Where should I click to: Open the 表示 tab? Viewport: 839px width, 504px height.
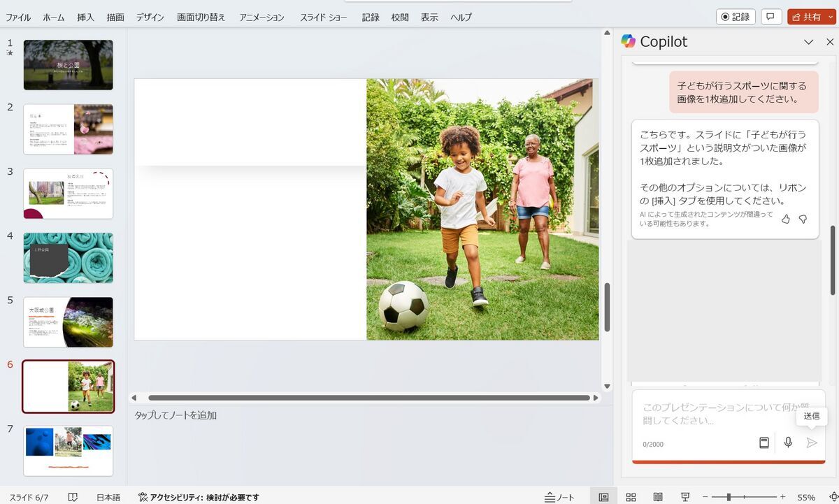pyautogui.click(x=429, y=17)
